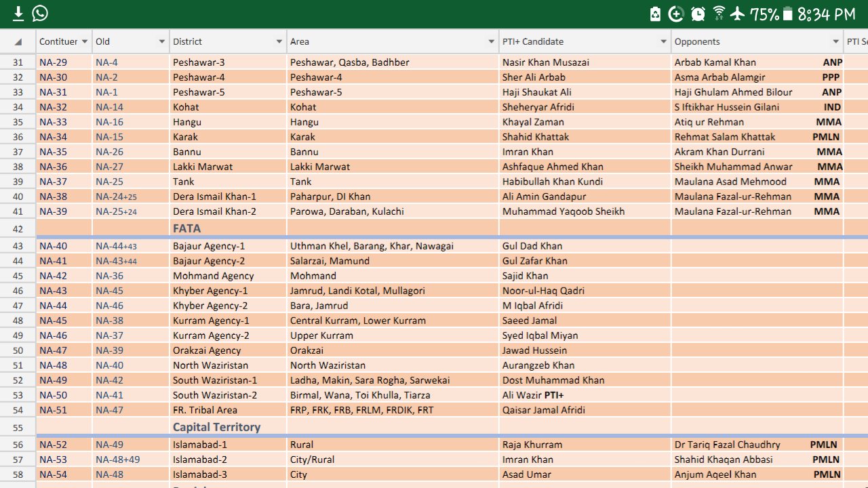Image resolution: width=868 pixels, height=488 pixels.
Task: Select area Paharpur, DI Khan
Action: [x=393, y=197]
